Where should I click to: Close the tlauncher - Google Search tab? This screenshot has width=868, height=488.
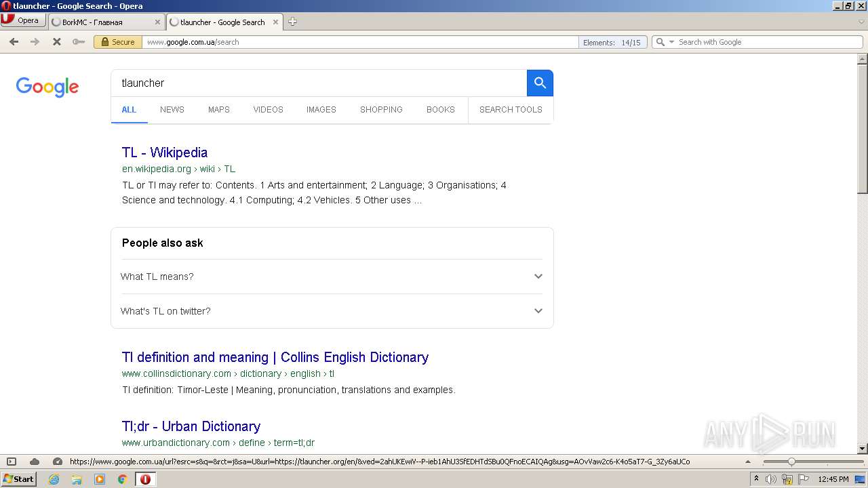[x=275, y=22]
